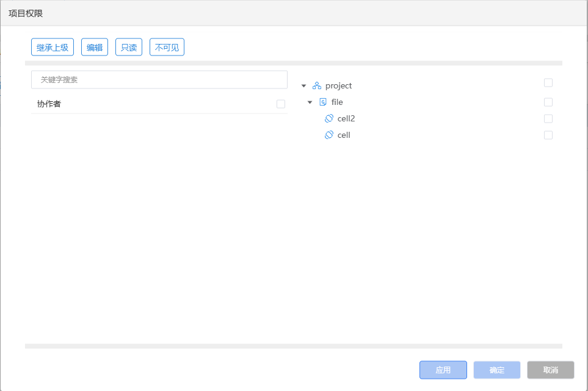Image resolution: width=588 pixels, height=391 pixels.
Task: Apply the 继承上级 permission
Action: point(53,47)
